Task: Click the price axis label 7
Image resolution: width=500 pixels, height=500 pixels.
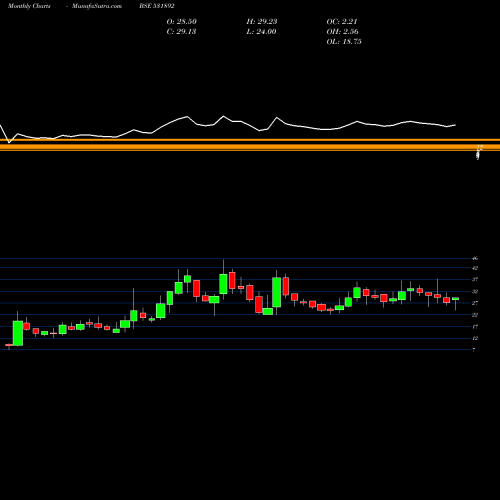Action: click(474, 350)
